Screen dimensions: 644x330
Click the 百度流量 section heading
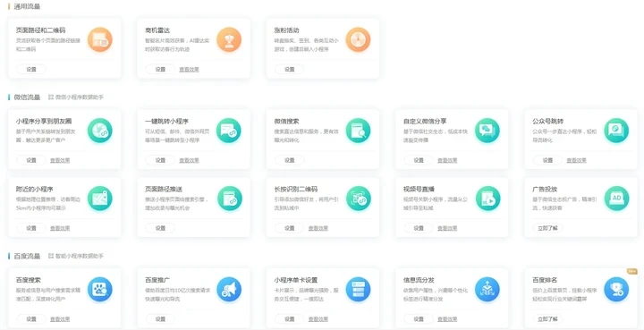point(27,256)
